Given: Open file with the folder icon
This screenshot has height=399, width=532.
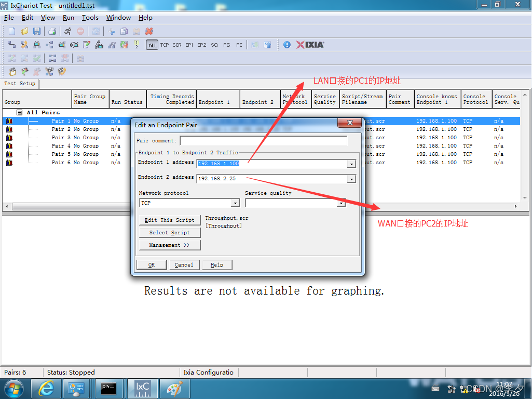Looking at the screenshot, I should click(24, 32).
